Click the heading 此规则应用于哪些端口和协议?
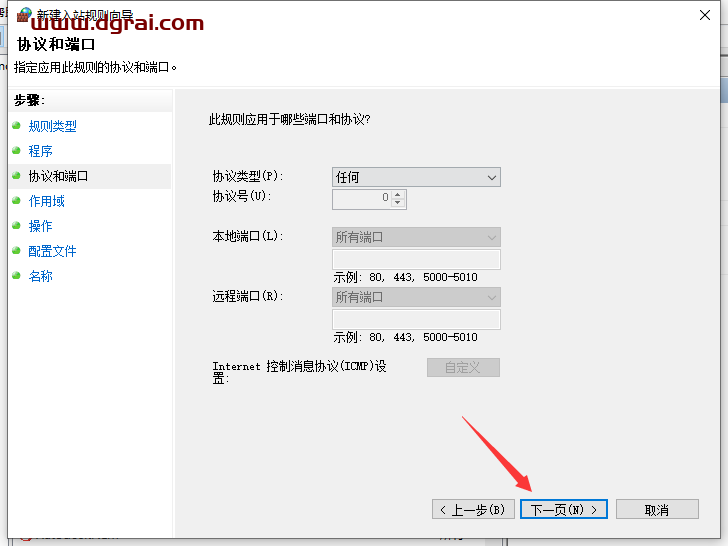Image resolution: width=728 pixels, height=546 pixels. point(289,120)
